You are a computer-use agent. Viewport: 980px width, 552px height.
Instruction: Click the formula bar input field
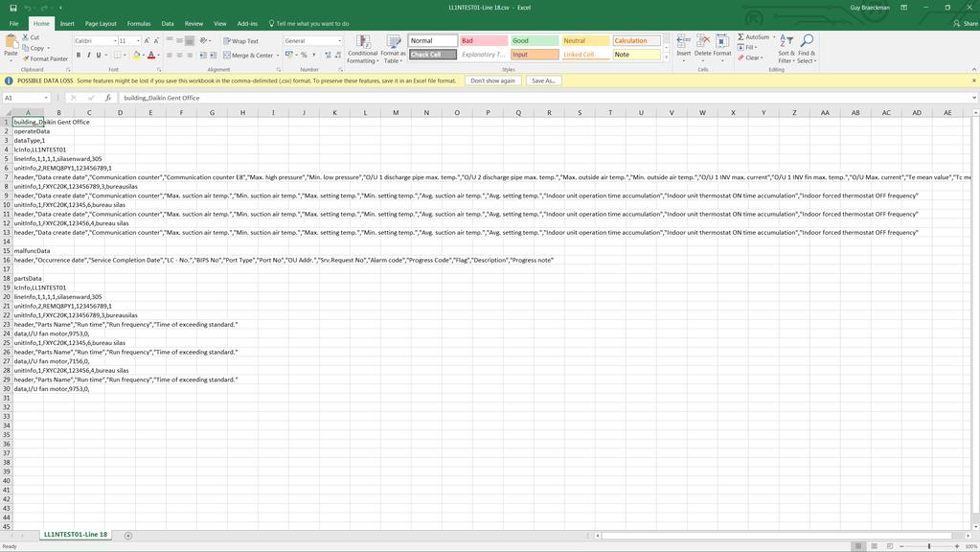(546, 98)
